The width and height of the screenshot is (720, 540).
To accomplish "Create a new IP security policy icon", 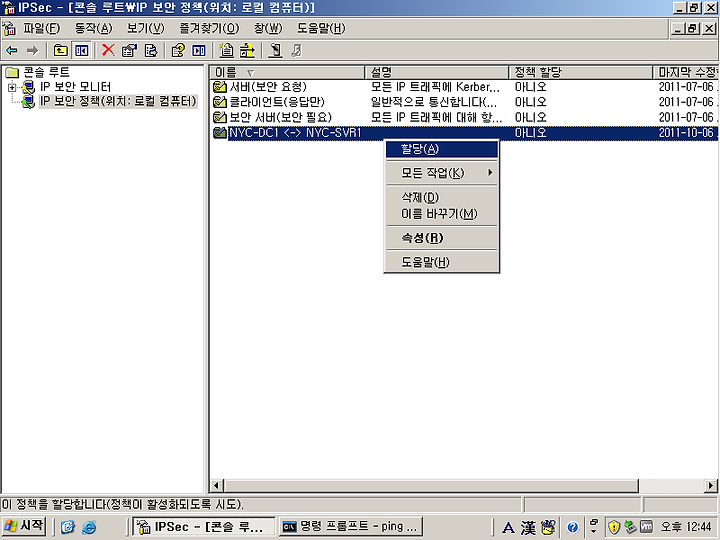I will point(226,51).
